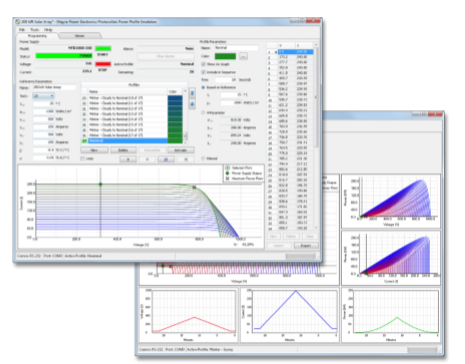Select the highlighted Nominal profile row
Image resolution: width=465 pixels, height=364 pixels.
click(132, 141)
